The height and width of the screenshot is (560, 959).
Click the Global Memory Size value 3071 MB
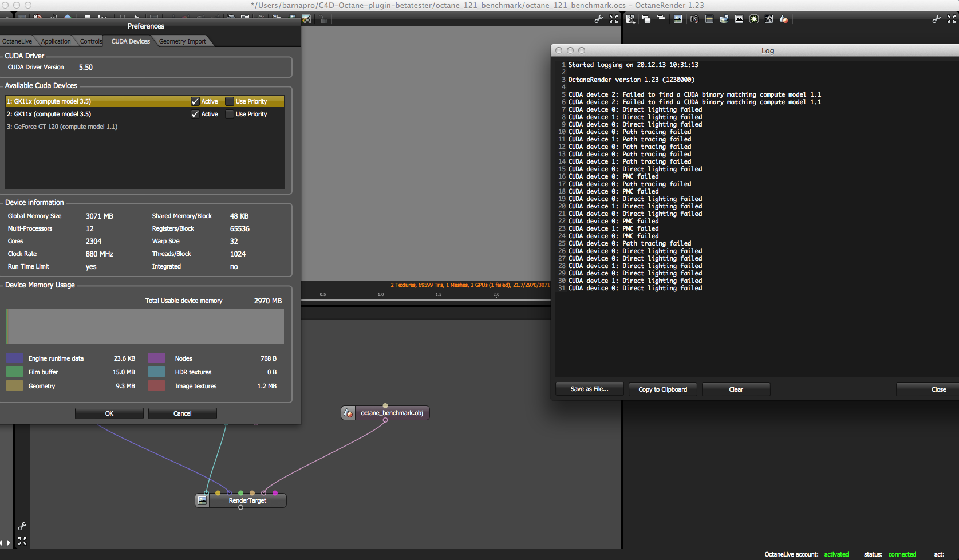pyautogui.click(x=100, y=216)
